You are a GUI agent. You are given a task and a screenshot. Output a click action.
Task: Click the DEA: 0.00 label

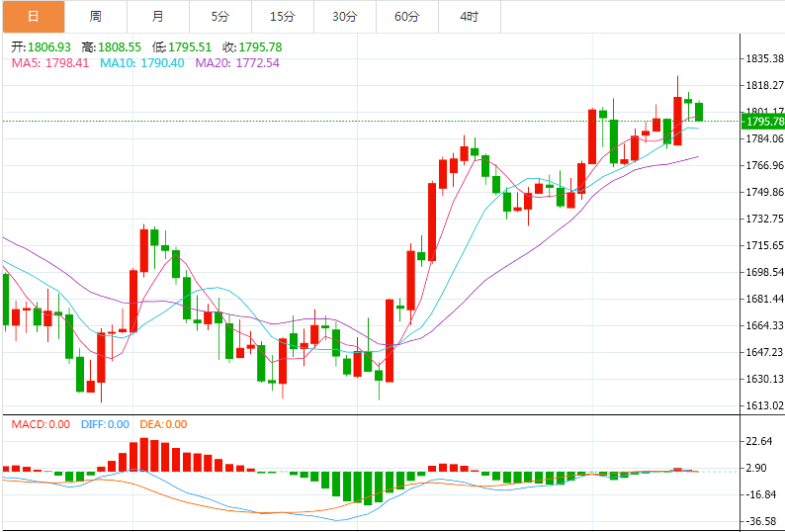point(163,425)
